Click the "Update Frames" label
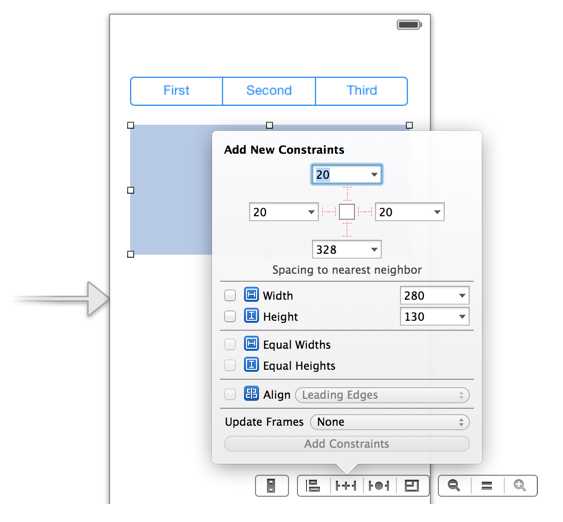 click(x=264, y=422)
